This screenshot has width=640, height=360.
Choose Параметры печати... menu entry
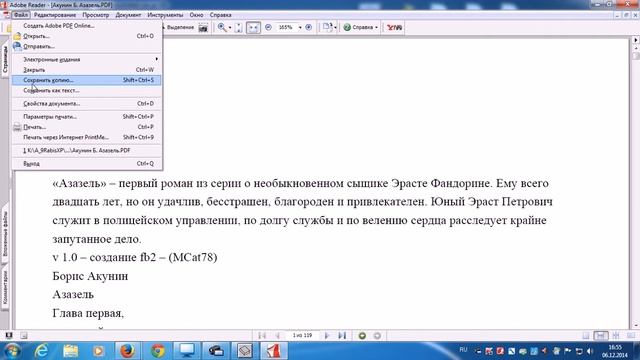tap(86, 117)
